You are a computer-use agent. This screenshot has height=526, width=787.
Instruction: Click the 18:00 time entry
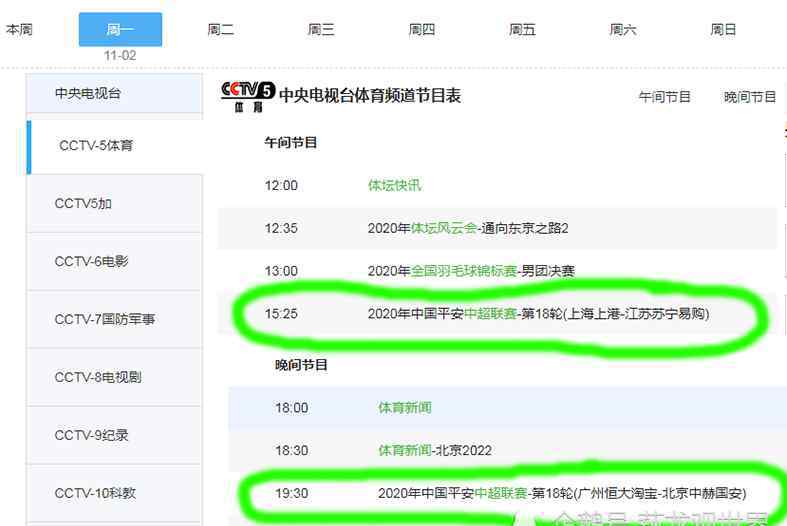292,408
